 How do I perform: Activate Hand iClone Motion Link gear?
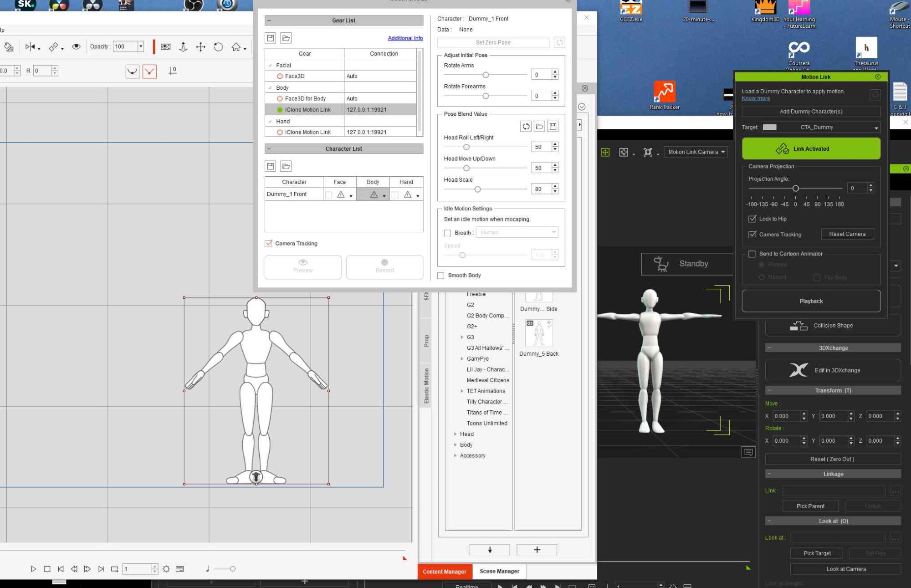[x=280, y=132]
